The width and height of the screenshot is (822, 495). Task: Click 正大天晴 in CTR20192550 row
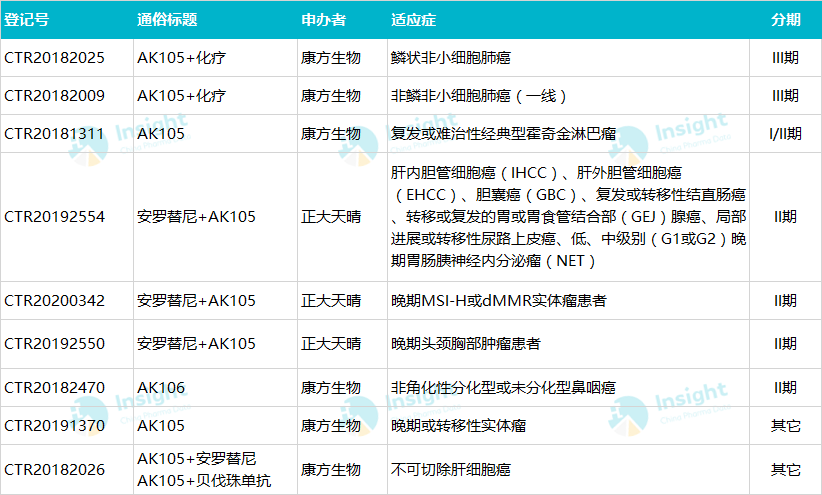[331, 343]
